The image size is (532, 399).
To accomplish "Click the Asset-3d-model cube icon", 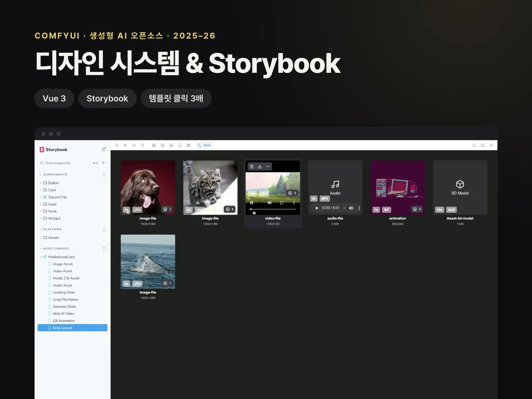I will click(x=460, y=184).
